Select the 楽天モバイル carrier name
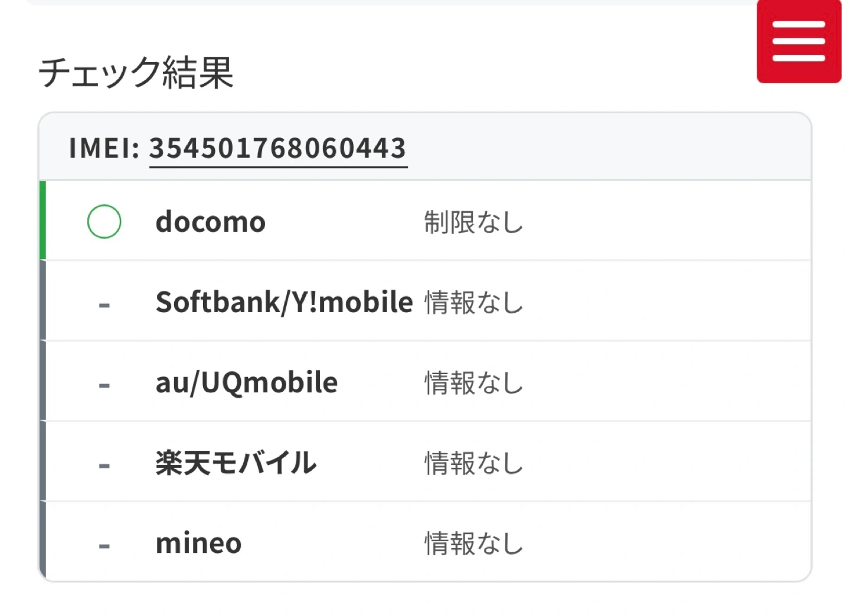Screen dimensions: 850x616 236,463
